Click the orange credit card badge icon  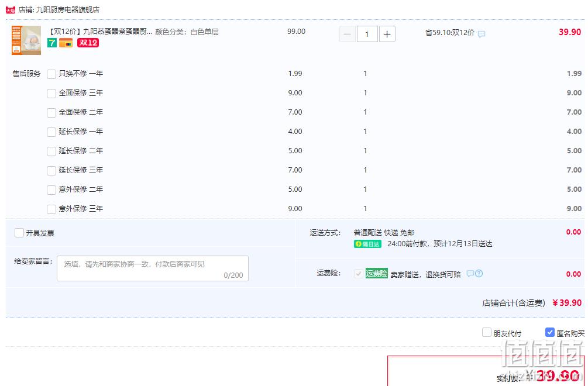pyautogui.click(x=66, y=43)
